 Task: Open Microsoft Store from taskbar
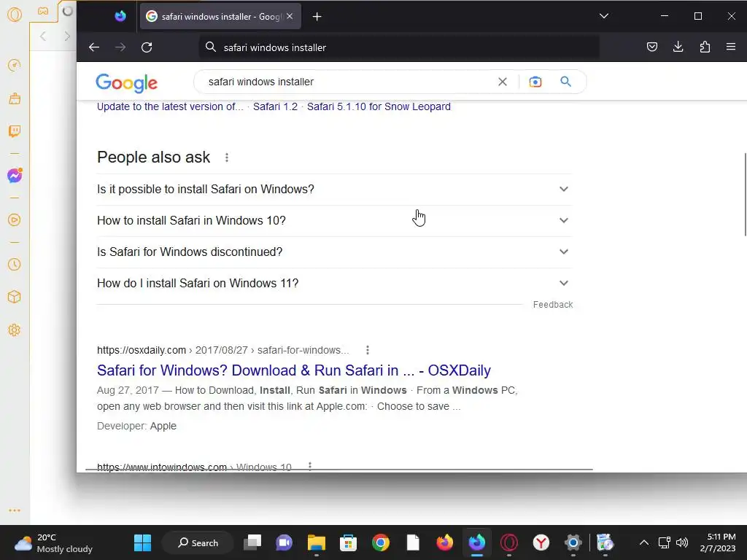tap(348, 542)
